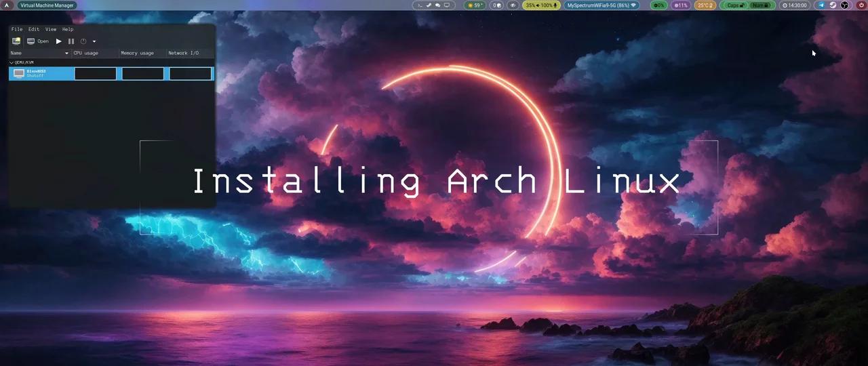
Task: Click the clock showing 14:30:00
Action: point(794,5)
